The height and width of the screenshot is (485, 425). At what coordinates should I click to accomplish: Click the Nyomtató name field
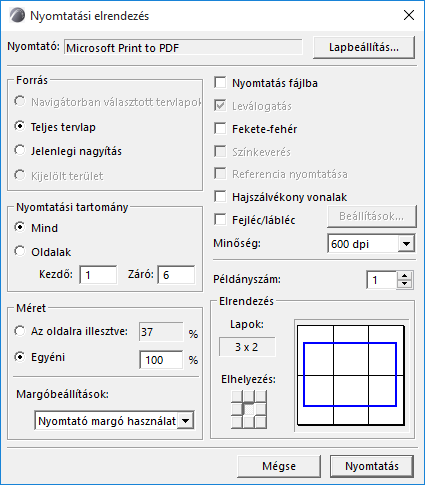click(183, 47)
